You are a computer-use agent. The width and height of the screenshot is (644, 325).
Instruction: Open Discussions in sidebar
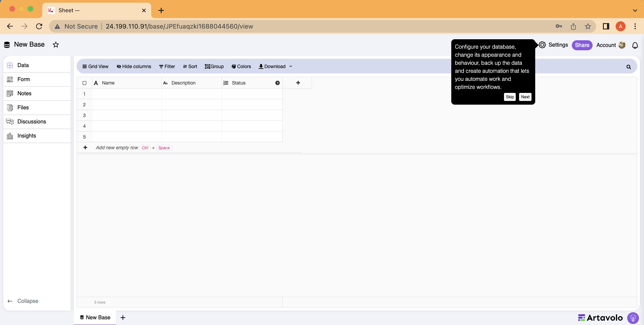(37, 121)
